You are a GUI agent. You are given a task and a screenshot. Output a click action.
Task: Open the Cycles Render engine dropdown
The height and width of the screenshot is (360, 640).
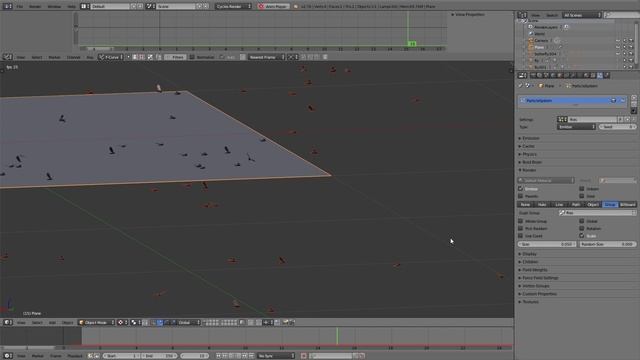point(233,7)
